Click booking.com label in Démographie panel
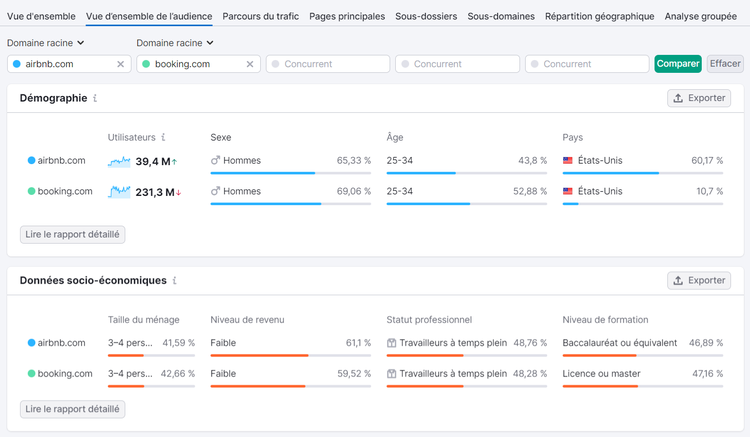The width and height of the screenshot is (750, 437). pyautogui.click(x=65, y=191)
